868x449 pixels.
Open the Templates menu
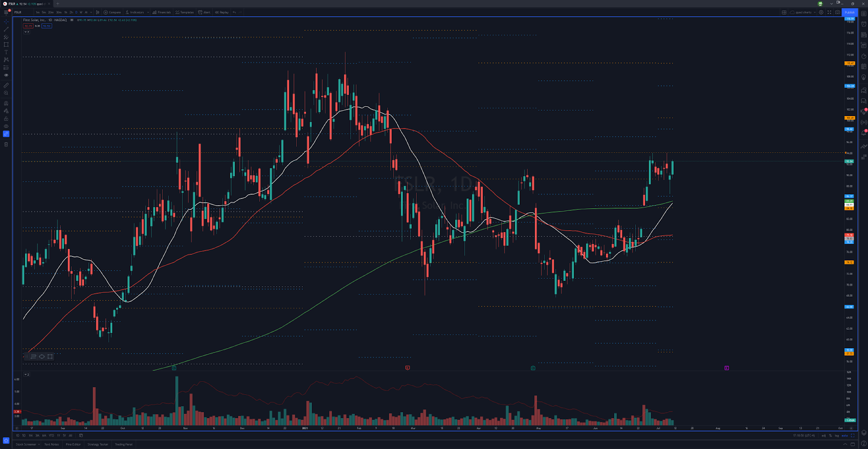[184, 12]
